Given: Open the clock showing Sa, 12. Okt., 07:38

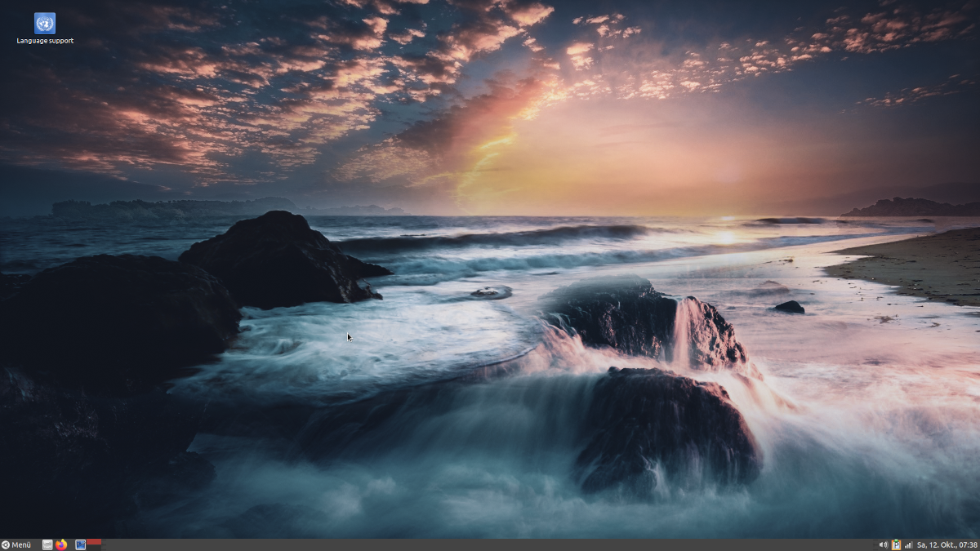Looking at the screenshot, I should click(947, 544).
